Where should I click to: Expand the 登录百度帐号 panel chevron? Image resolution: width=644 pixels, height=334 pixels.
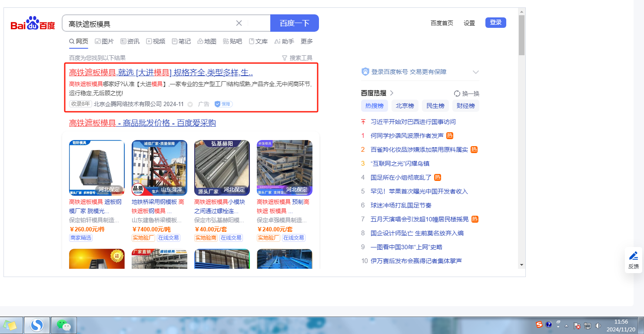coord(476,72)
